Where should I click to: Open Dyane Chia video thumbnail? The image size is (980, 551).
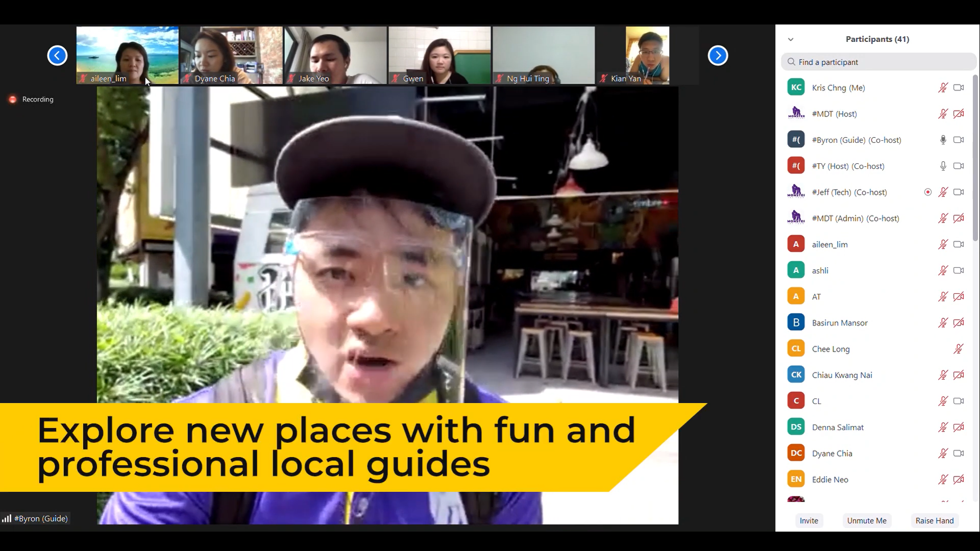[x=232, y=55]
